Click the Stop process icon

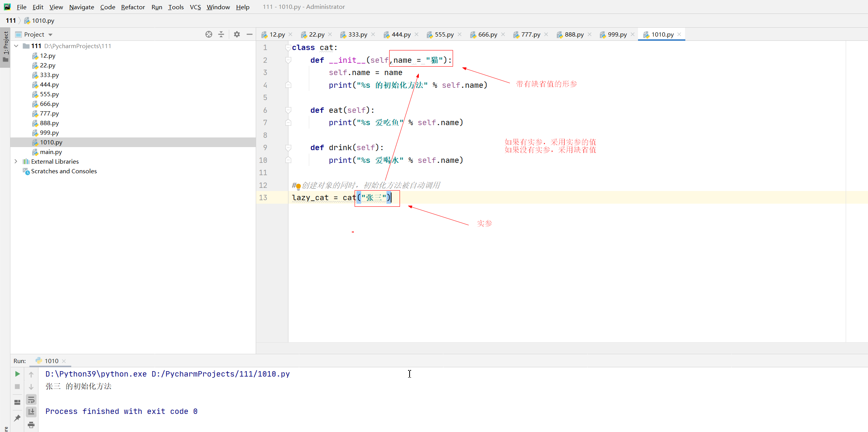click(x=17, y=387)
